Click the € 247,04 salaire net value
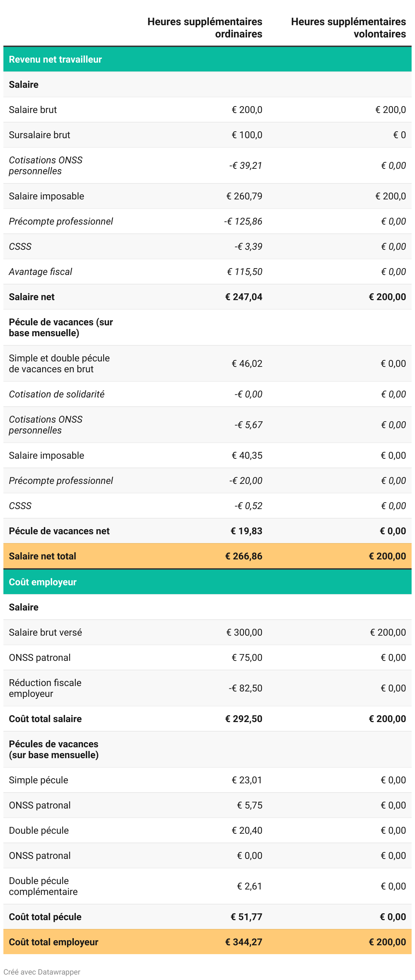 (244, 297)
